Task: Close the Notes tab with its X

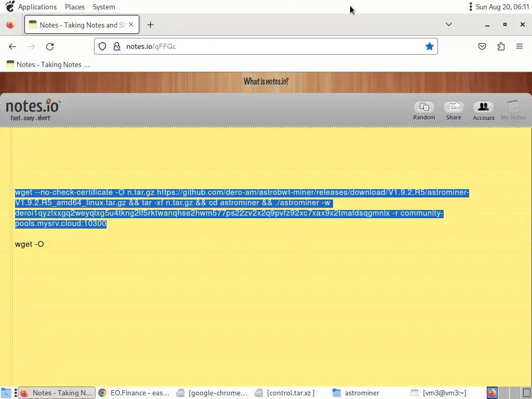Action: (x=131, y=25)
